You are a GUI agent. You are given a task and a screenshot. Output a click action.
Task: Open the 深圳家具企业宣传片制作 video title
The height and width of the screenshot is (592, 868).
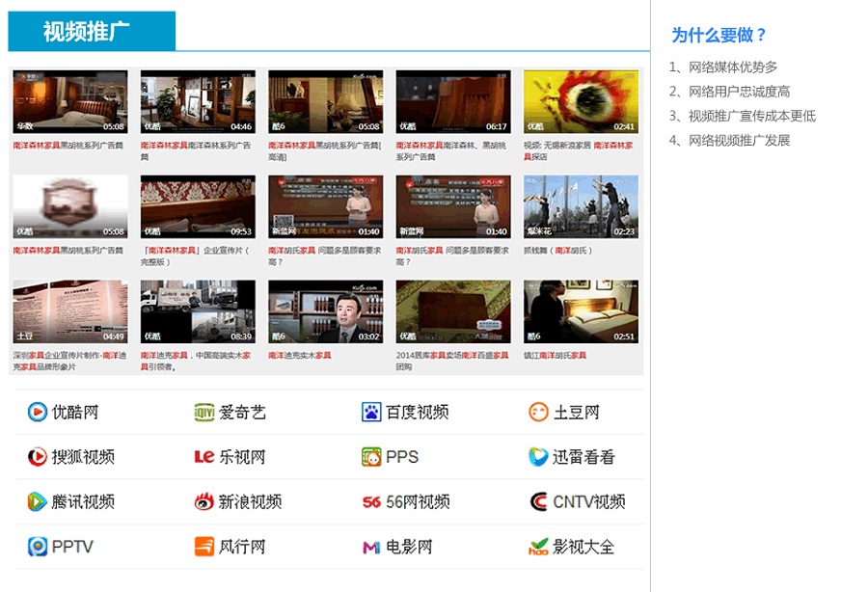pos(69,361)
